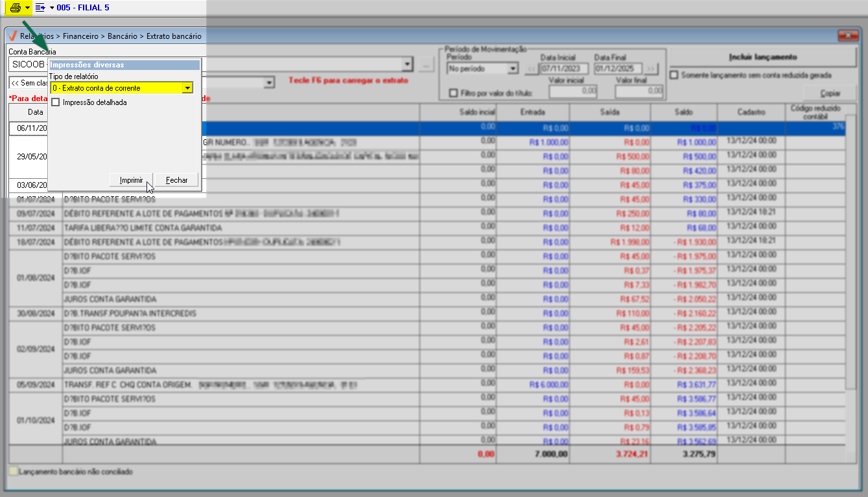
Task: Check Somente lançamento sem conta reduzida gerada
Action: 675,75
